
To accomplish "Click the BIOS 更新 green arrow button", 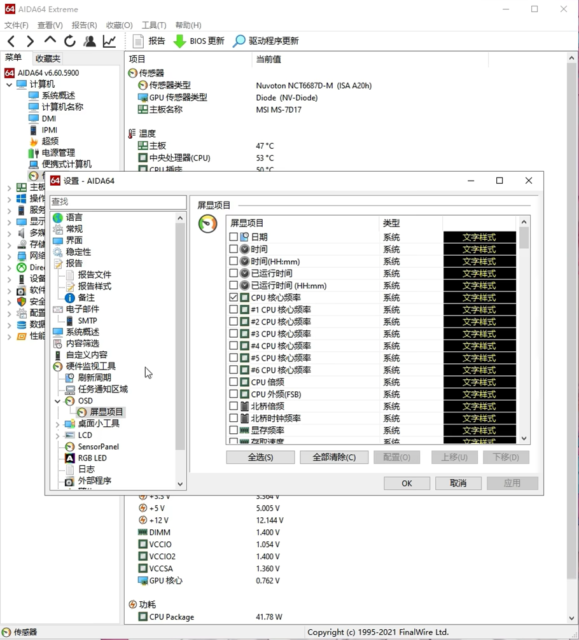I will coord(199,41).
